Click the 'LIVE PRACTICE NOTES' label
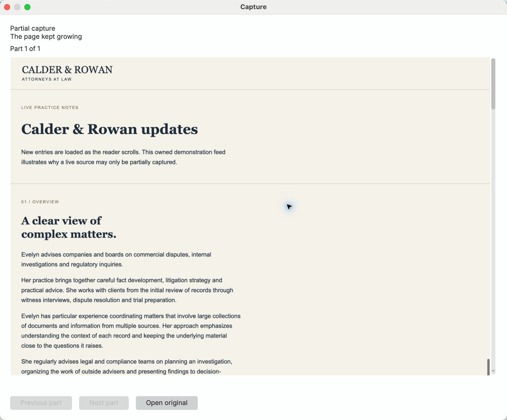 pyautogui.click(x=50, y=108)
